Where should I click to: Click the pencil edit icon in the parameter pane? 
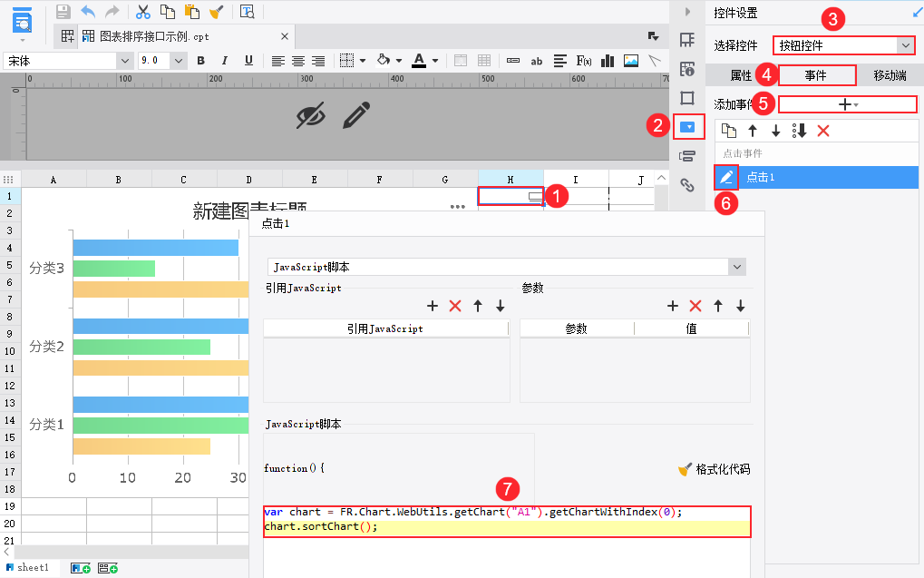pos(356,115)
